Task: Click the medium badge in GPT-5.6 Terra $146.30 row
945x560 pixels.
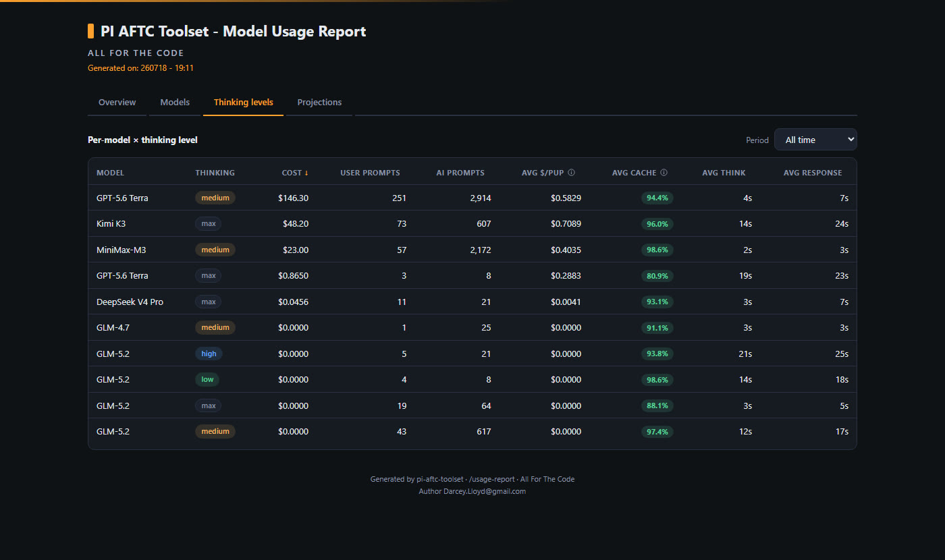Action: coord(215,198)
